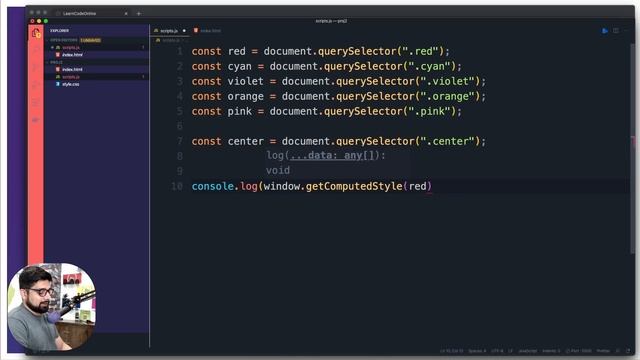Click the presenter webcam thumbnail
640x360 pixels.
point(52,307)
